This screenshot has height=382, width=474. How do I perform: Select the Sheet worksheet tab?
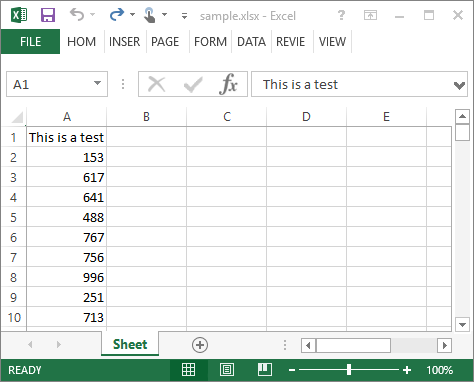point(130,344)
